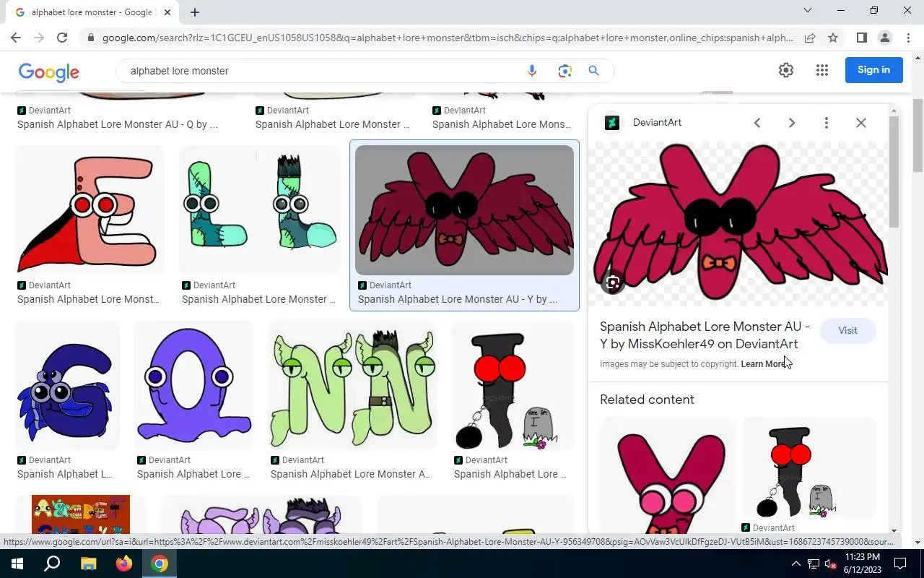
Task: Select the colorful alphabet lineup thumbnail
Action: pyautogui.click(x=81, y=514)
